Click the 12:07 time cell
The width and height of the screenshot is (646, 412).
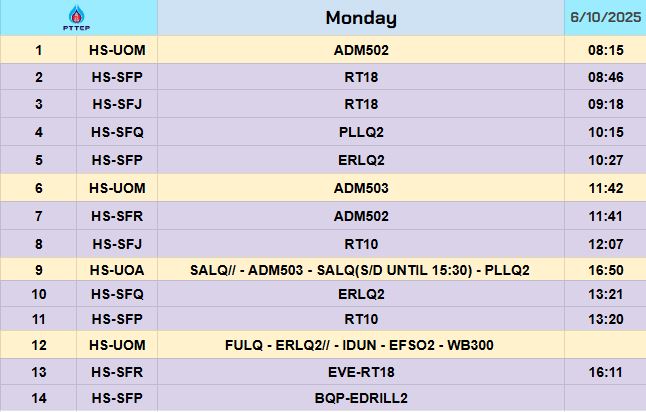click(604, 244)
